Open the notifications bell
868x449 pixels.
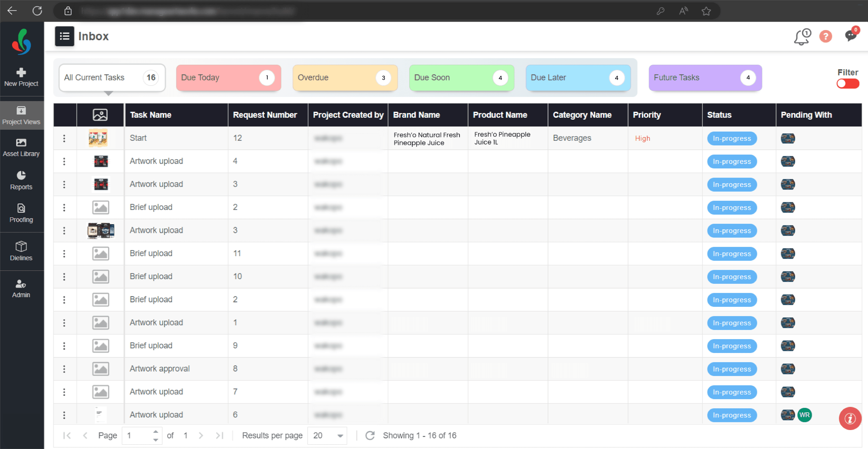coord(802,36)
